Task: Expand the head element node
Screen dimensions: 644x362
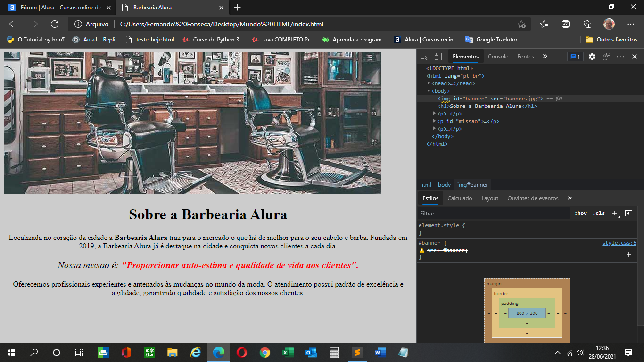Action: 429,83
